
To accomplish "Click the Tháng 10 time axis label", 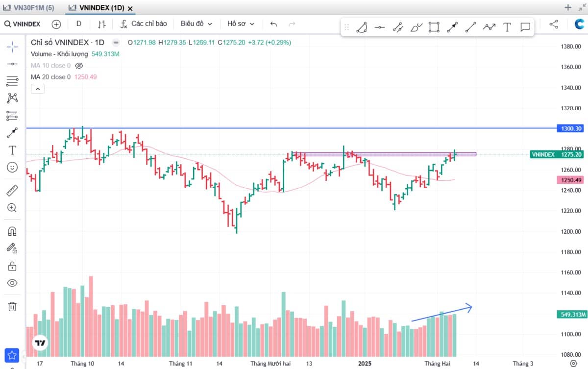I will (82, 364).
